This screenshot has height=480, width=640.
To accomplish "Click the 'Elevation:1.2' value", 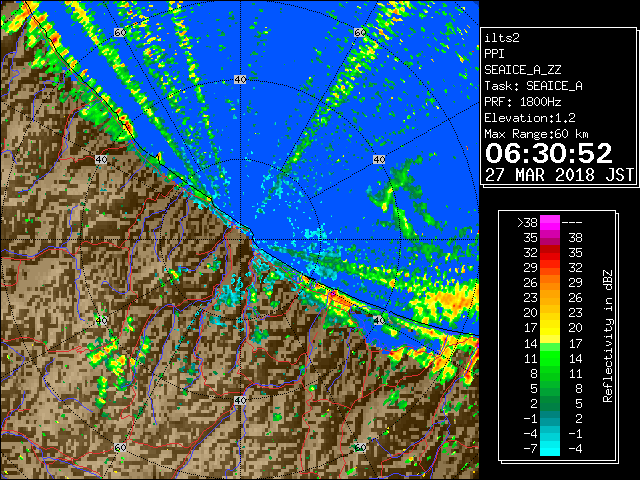I will [x=529, y=118].
